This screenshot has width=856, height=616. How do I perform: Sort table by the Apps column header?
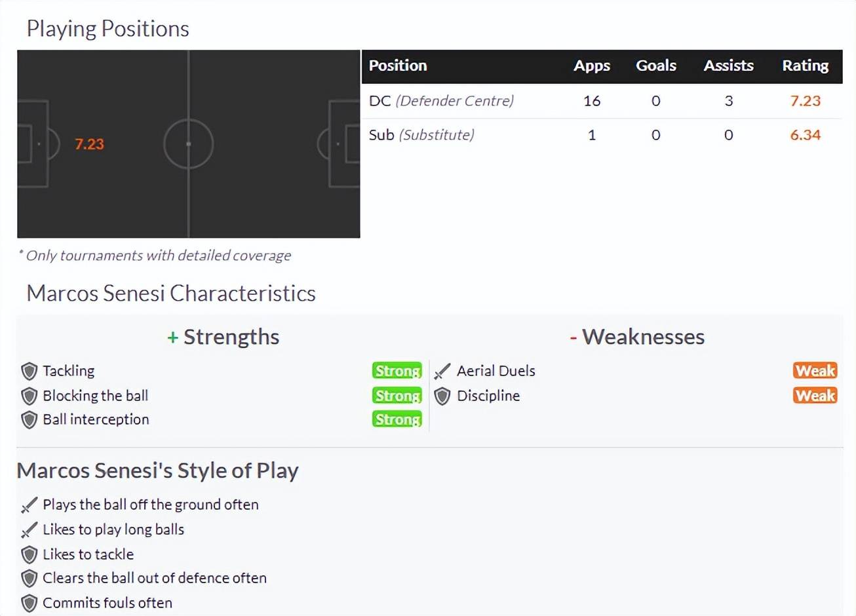[x=591, y=66]
